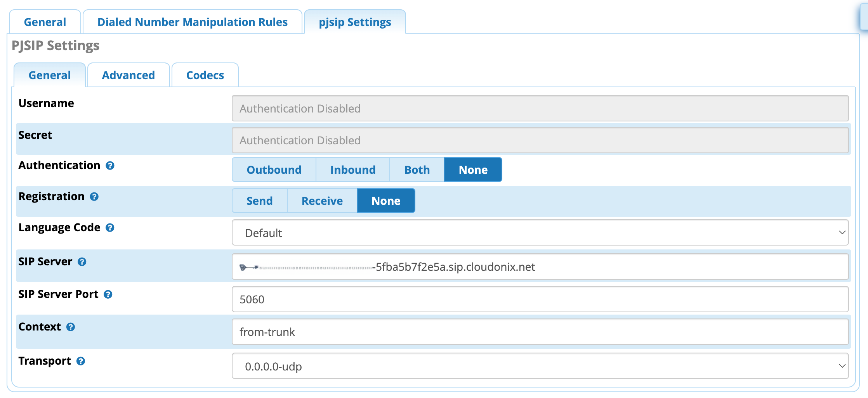The image size is (868, 398).
Task: Click the Context help icon
Action: point(70,327)
